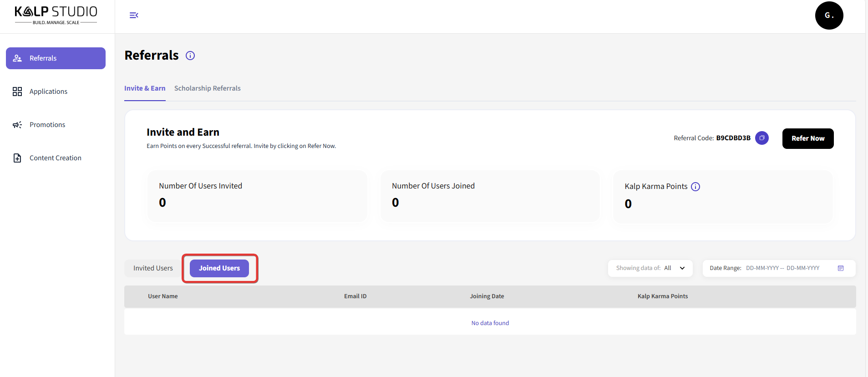This screenshot has height=377, width=868.
Task: Click the User Name column header
Action: [x=162, y=296]
